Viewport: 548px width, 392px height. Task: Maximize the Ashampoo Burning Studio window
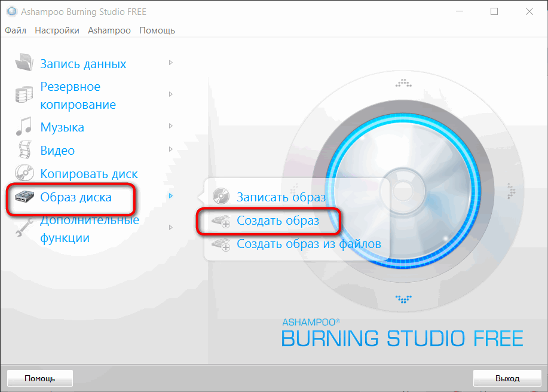click(x=494, y=11)
